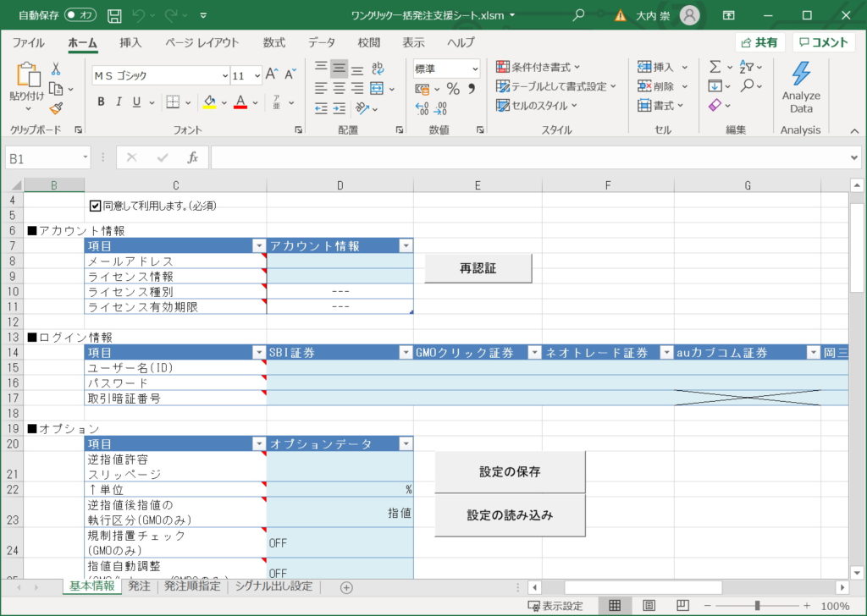Select column D header

tap(340, 185)
